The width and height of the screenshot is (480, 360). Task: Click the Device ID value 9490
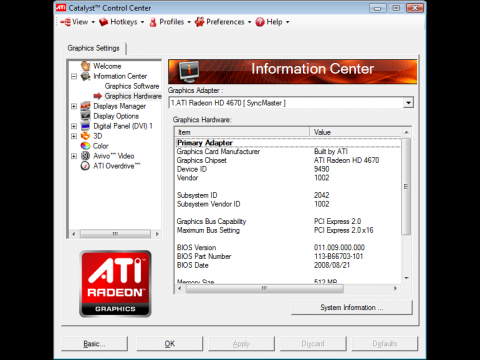(321, 169)
